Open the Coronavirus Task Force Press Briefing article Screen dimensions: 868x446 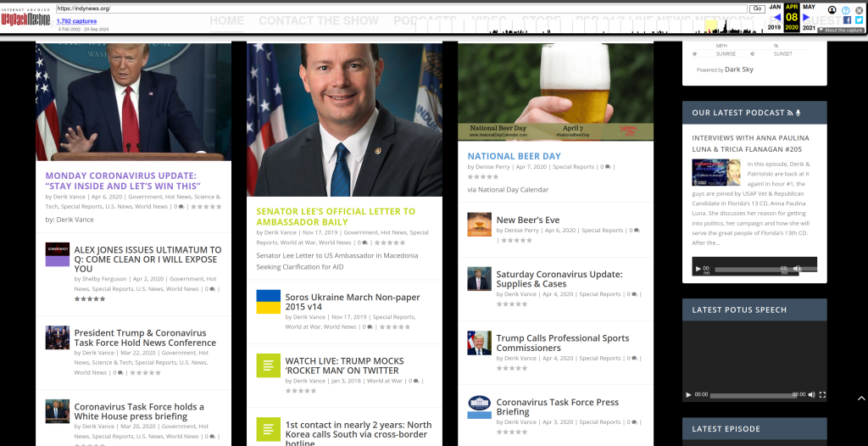click(558, 407)
